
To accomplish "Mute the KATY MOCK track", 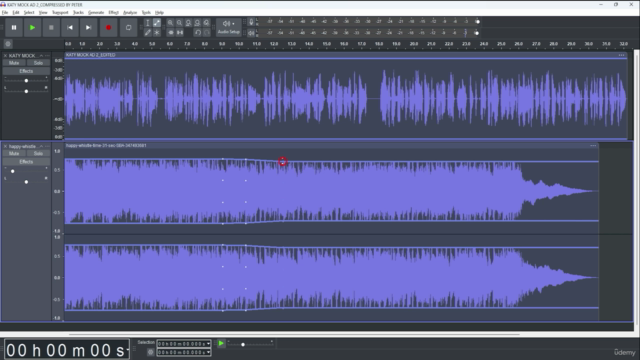I will click(14, 63).
